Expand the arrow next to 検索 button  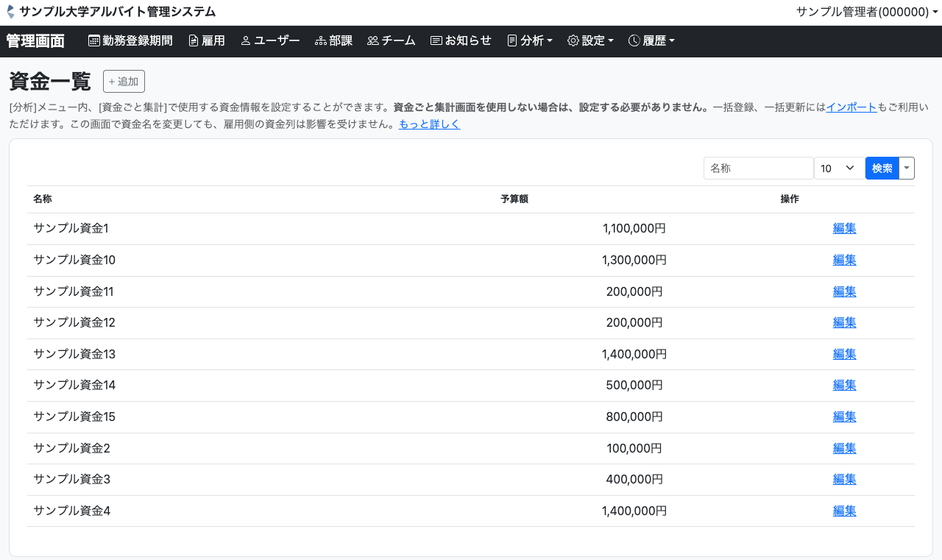[907, 169]
